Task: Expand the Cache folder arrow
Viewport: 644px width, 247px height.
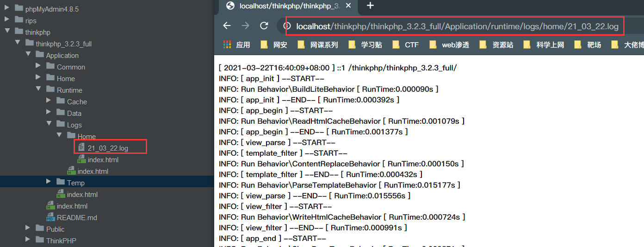Action: pyautogui.click(x=49, y=101)
